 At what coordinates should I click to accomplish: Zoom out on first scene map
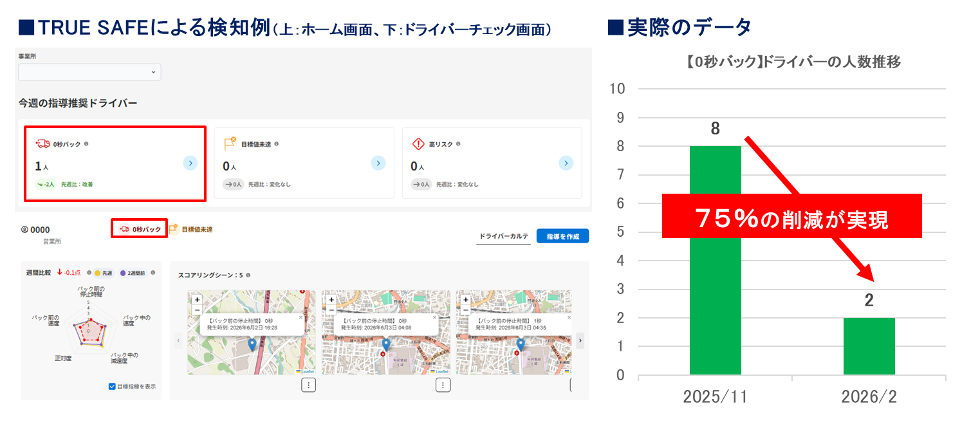(197, 309)
